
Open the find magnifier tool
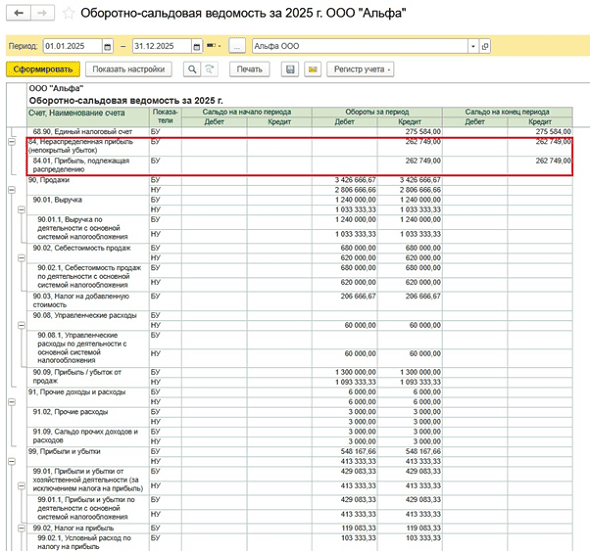coord(192,69)
